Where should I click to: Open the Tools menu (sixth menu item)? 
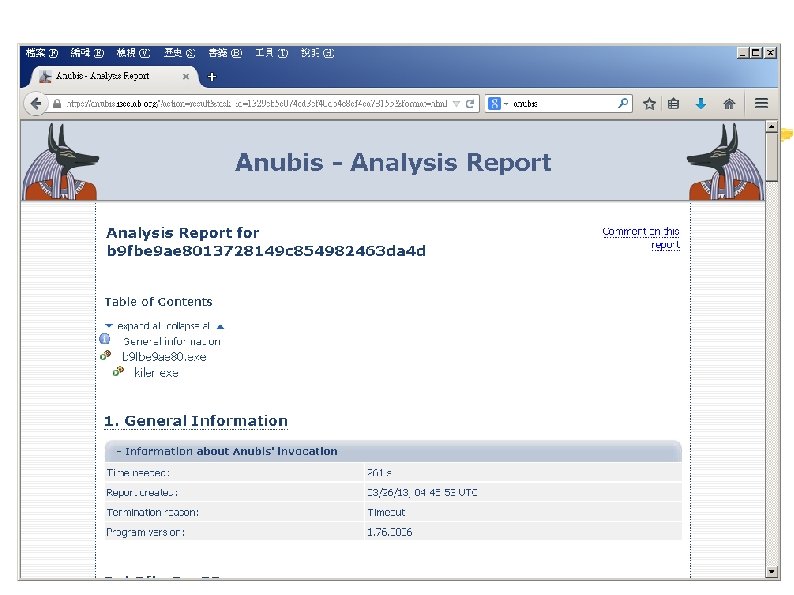[271, 53]
